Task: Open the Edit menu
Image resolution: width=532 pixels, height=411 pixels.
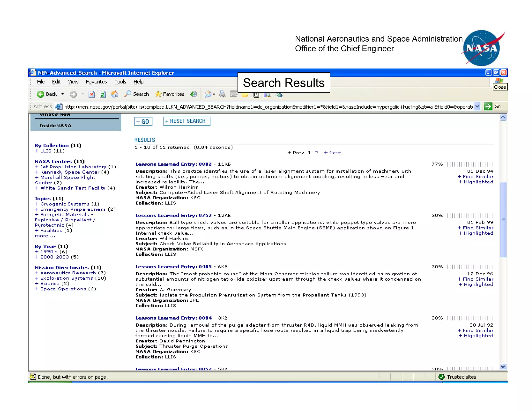Action: tap(56, 82)
